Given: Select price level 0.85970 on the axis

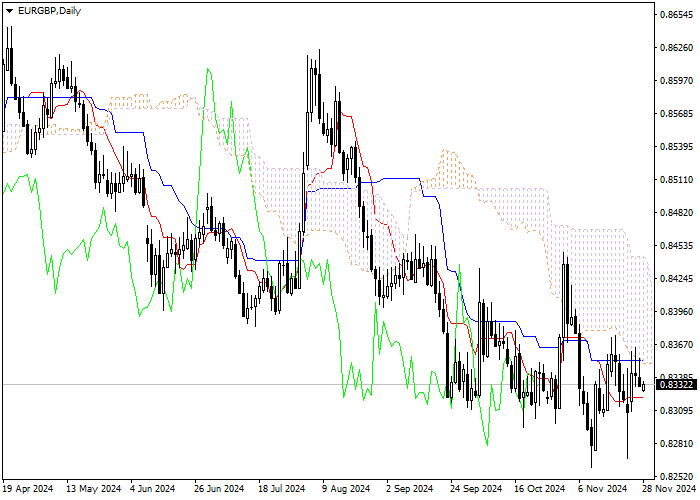Looking at the screenshot, I should click(x=676, y=81).
